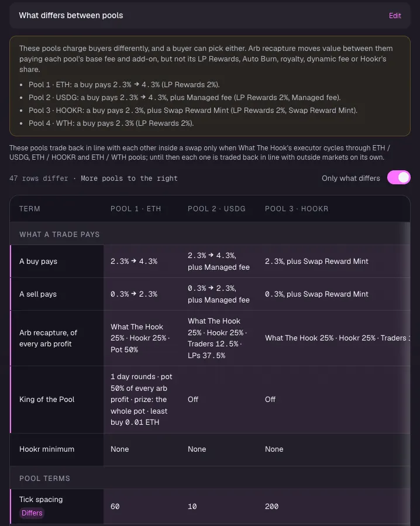Select the POOL 1 · ETH column header
The width and height of the screenshot is (420, 526).
pyautogui.click(x=136, y=209)
